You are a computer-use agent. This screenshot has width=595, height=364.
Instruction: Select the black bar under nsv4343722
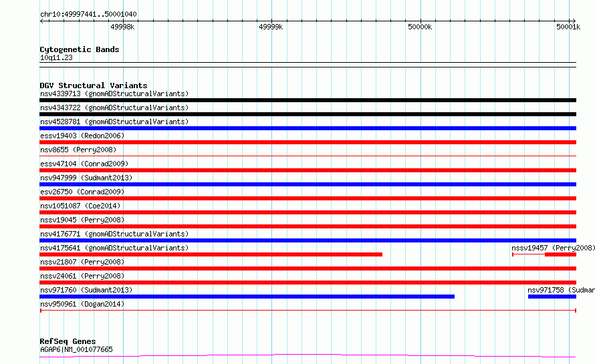pyautogui.click(x=308, y=114)
